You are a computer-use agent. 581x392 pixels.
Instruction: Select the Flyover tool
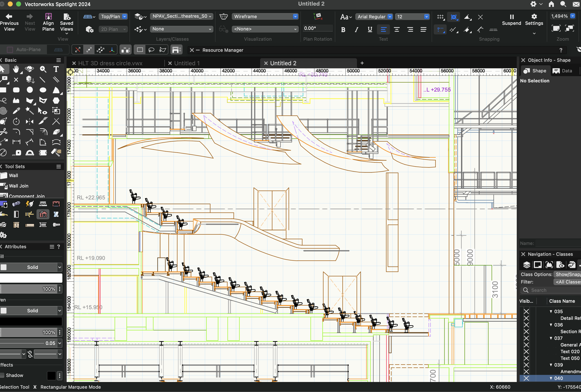tap(29, 69)
